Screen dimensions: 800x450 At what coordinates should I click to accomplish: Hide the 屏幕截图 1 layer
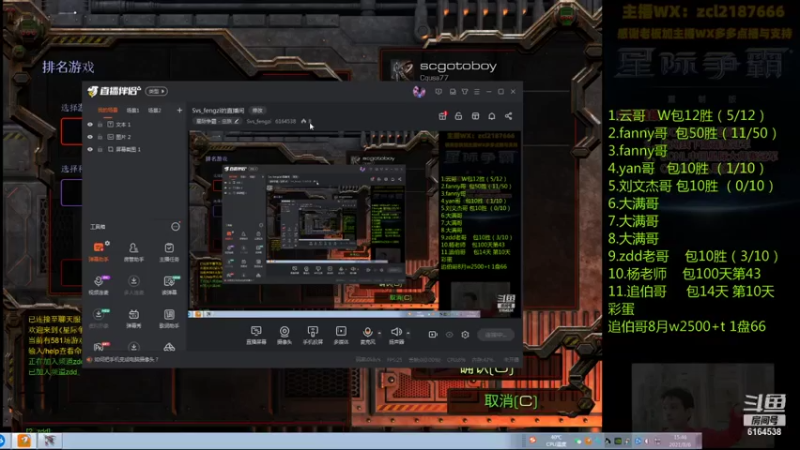(90, 149)
